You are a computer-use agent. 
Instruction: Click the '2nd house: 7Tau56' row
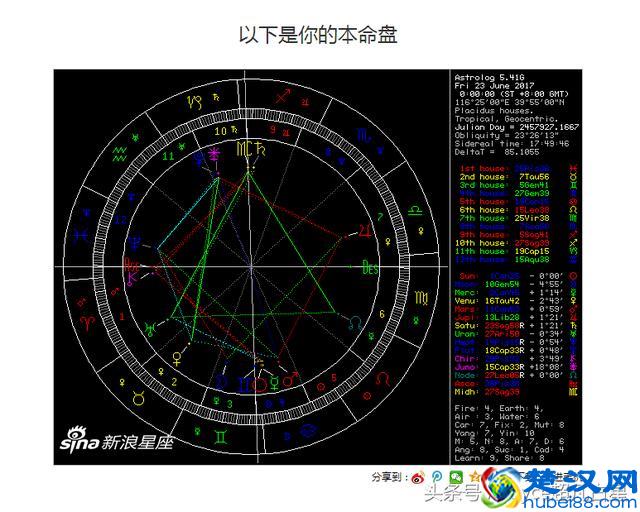[517, 177]
